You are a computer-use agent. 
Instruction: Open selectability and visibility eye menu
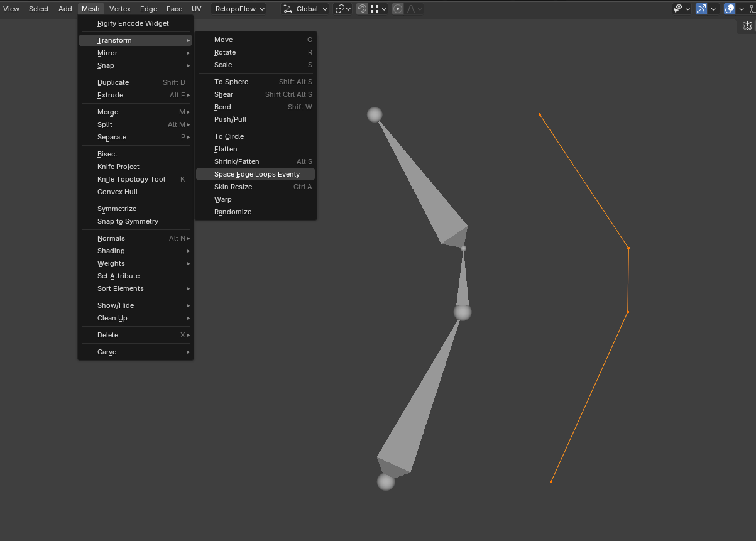[x=681, y=9]
